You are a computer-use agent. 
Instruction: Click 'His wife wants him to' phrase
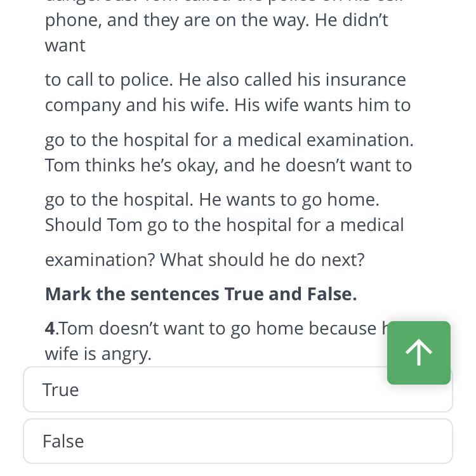click(322, 105)
